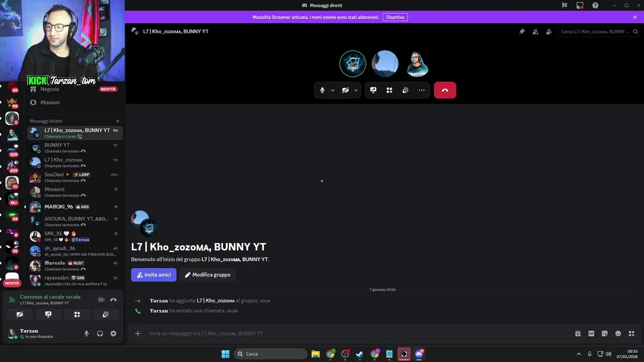Open help question mark in title bar
Viewport: 644px width, 362px height.
point(596,6)
